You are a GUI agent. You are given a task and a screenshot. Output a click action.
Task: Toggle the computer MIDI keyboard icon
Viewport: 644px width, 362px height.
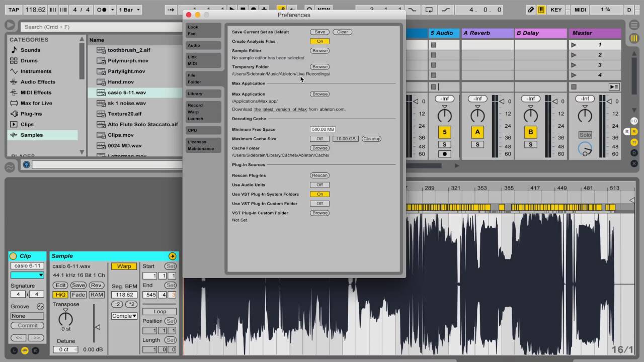(541, 10)
